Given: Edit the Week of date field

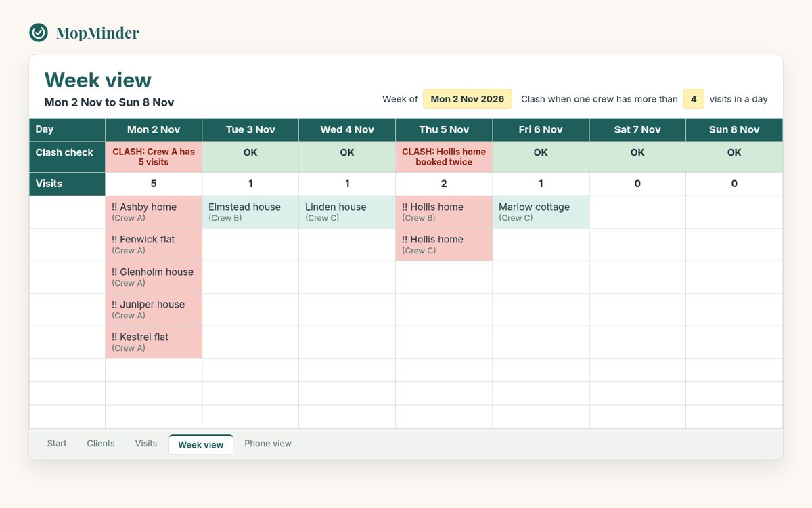Looking at the screenshot, I should tap(468, 99).
